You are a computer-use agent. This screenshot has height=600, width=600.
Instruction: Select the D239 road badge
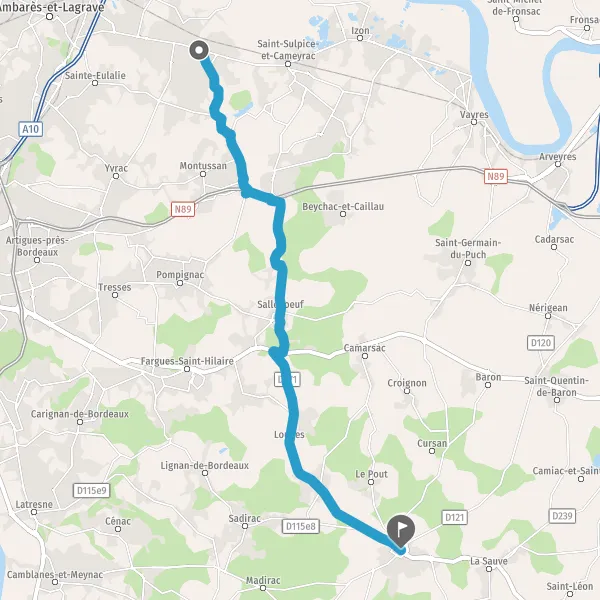(x=562, y=516)
